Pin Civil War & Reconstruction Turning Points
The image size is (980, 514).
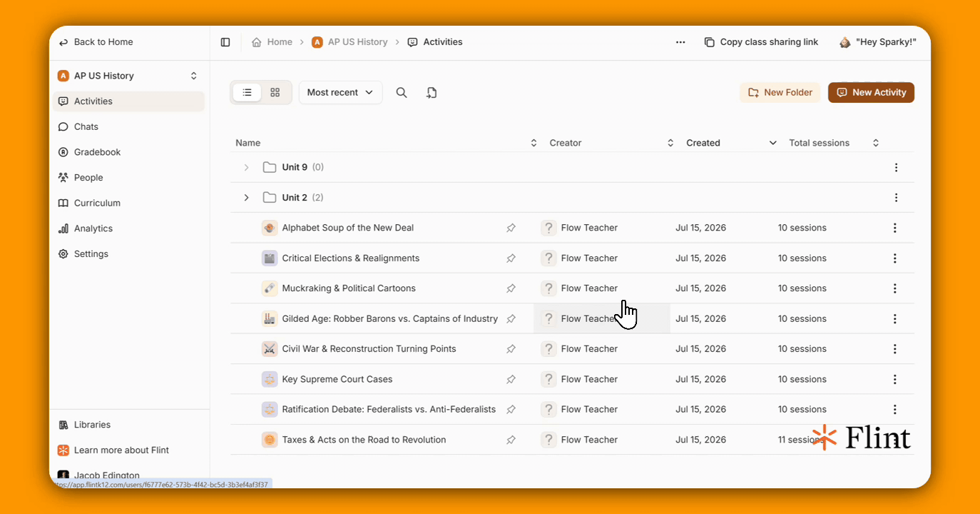click(x=511, y=349)
